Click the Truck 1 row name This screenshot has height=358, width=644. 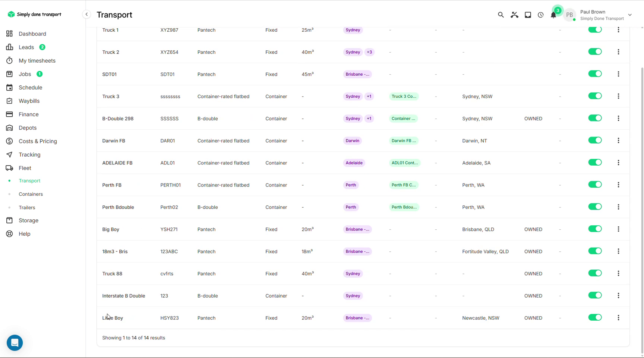pyautogui.click(x=110, y=30)
